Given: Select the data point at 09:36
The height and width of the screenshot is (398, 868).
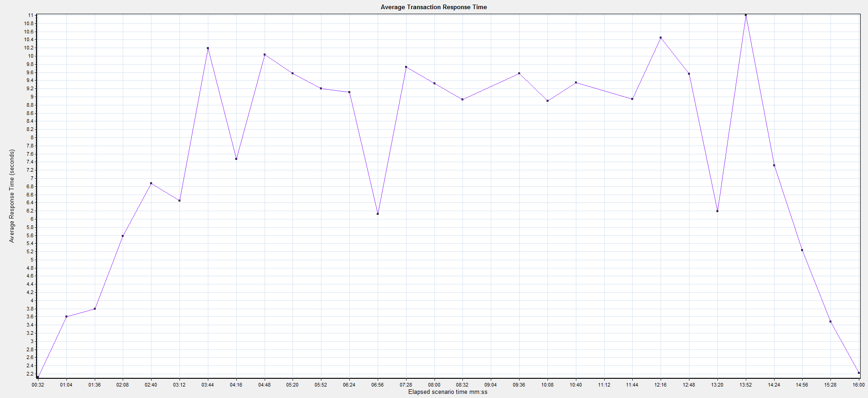Looking at the screenshot, I should coord(519,73).
